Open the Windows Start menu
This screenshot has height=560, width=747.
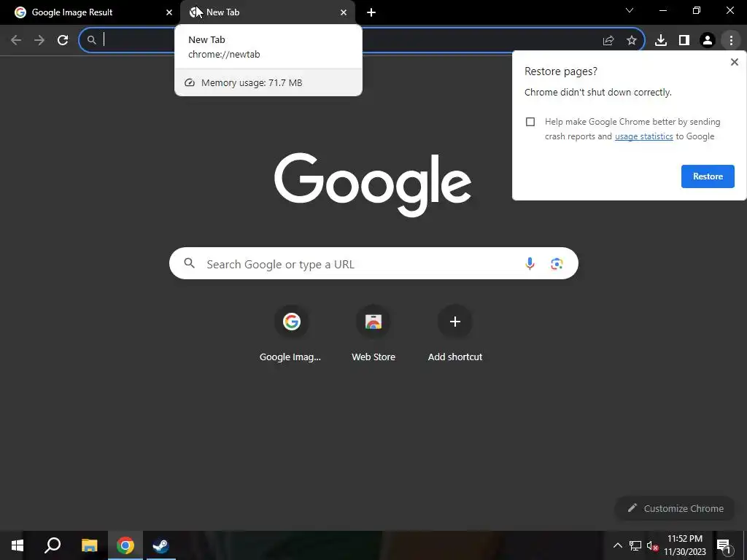click(18, 545)
